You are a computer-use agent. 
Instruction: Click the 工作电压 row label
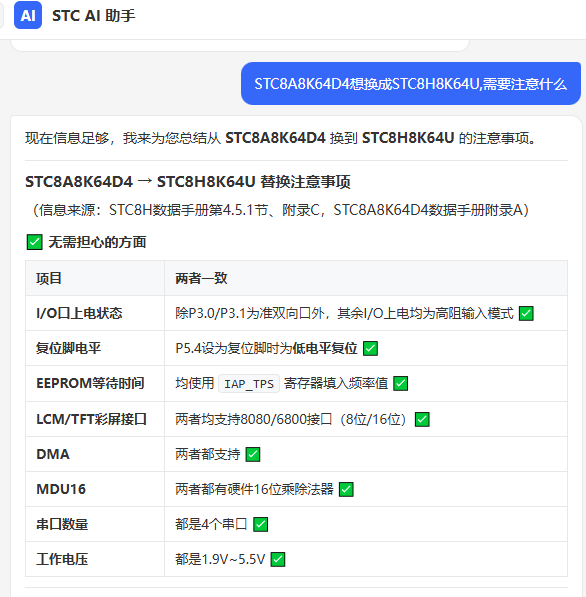click(62, 559)
